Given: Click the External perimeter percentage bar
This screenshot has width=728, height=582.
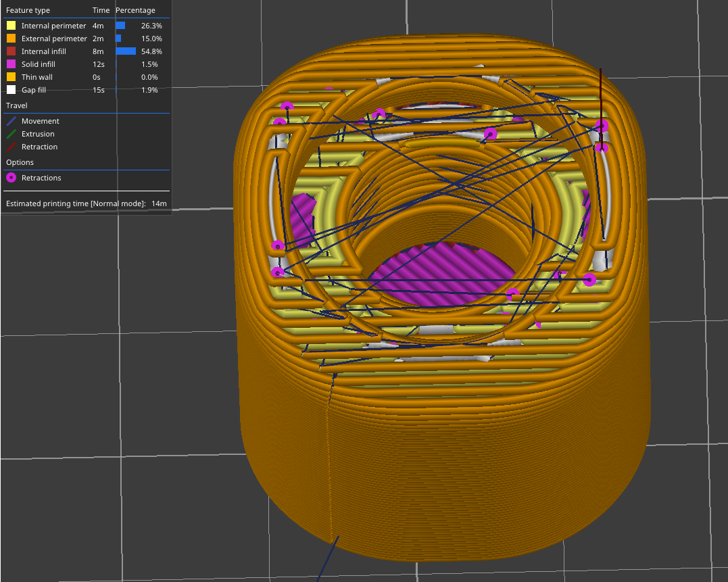Looking at the screenshot, I should [x=118, y=39].
